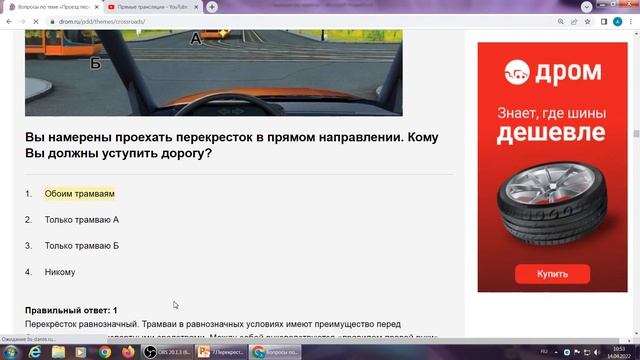Bookmark this page with the star
This screenshot has height=360, width=640.
coord(587,22)
